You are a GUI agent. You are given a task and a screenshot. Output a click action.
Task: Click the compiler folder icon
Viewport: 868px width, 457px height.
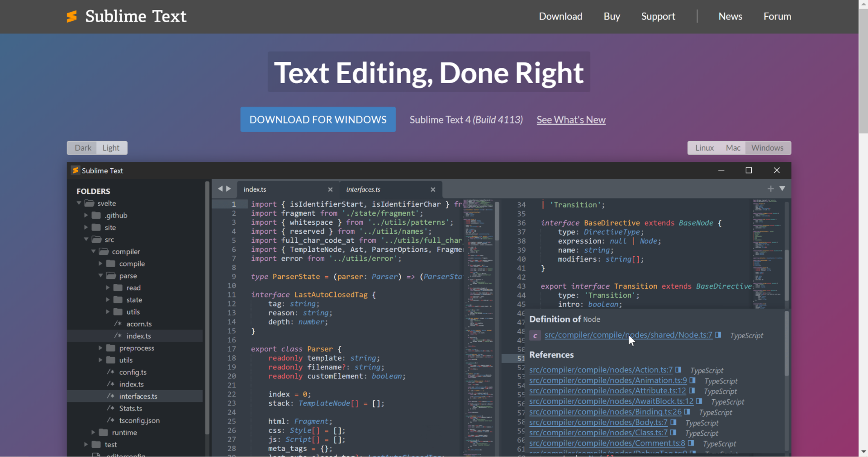click(104, 251)
